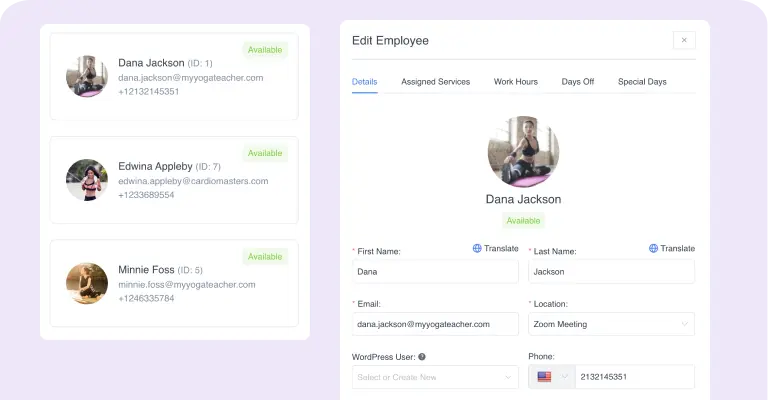Click email dana.jackson@myyogateacher.com in the employee list
Screen dimensions: 768x400
click(x=191, y=78)
